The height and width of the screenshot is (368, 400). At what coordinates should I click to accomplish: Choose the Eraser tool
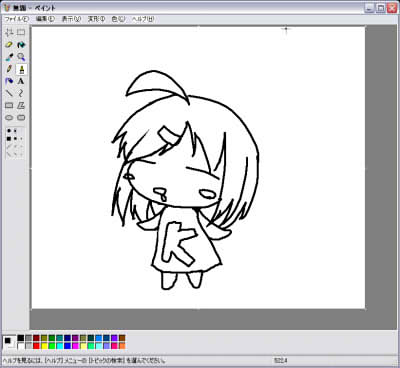point(9,45)
